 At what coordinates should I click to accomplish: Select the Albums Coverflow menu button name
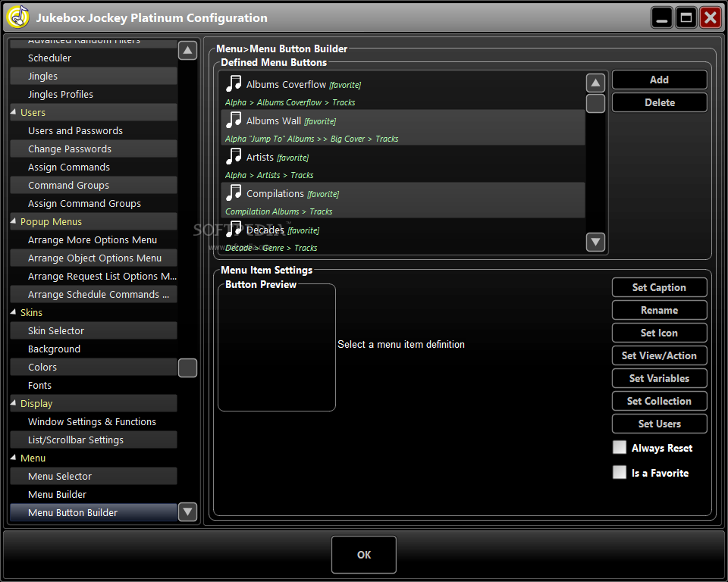[x=286, y=84]
